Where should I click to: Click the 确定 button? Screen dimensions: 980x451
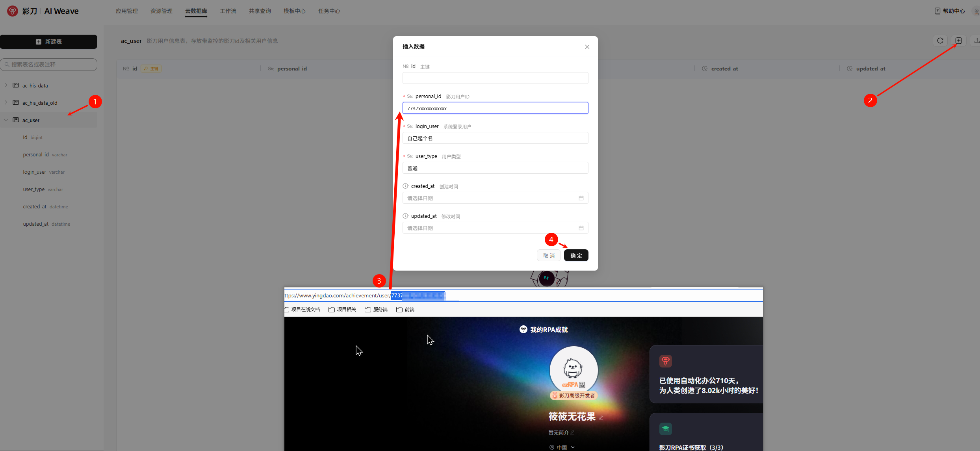coord(576,255)
